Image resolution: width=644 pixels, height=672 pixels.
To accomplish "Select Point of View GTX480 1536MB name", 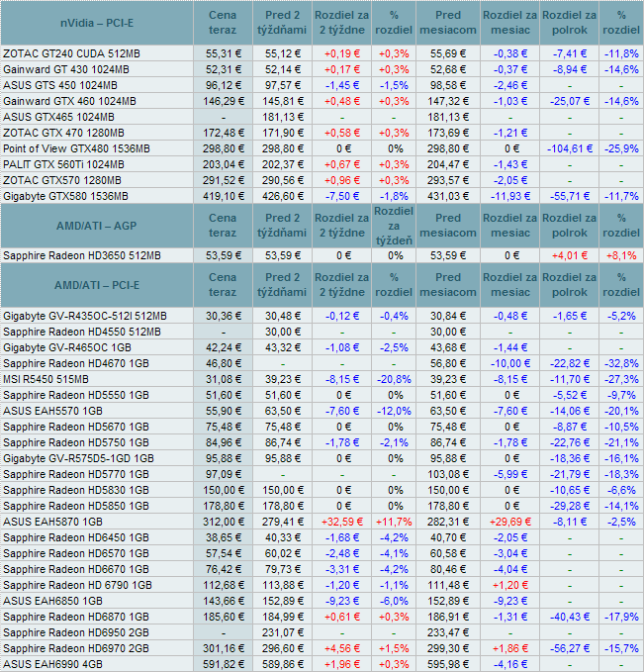I will [77, 149].
